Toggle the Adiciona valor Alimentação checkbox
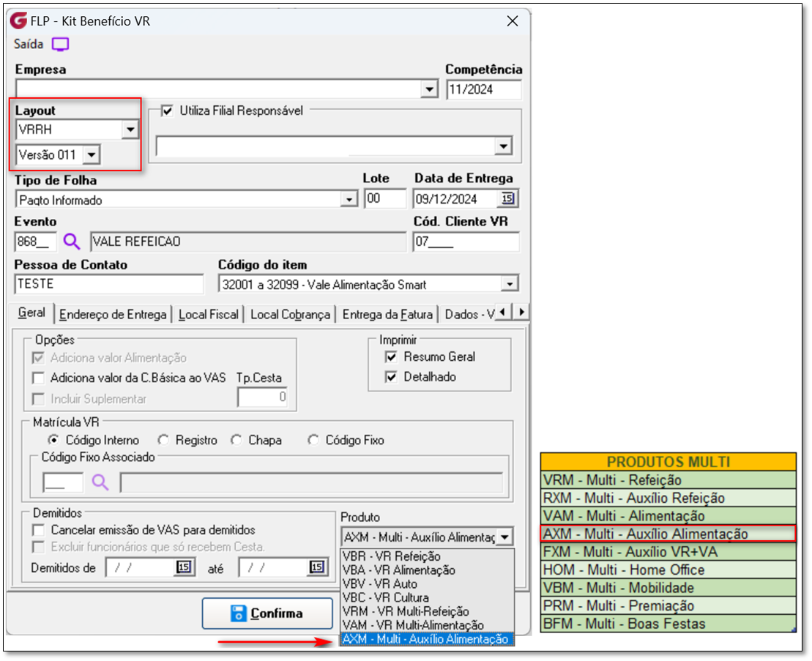The height and width of the screenshot is (661, 812). coord(38,358)
